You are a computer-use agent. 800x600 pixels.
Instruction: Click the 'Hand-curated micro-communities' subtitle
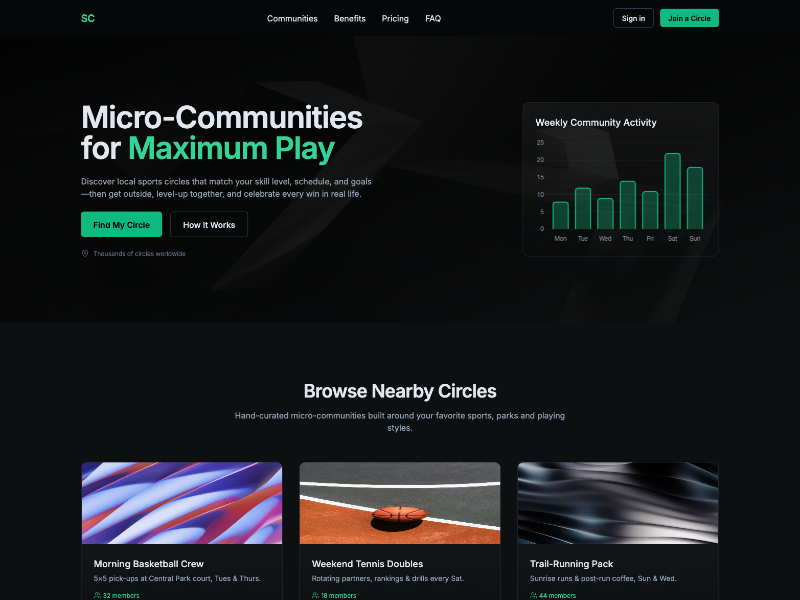[400, 422]
